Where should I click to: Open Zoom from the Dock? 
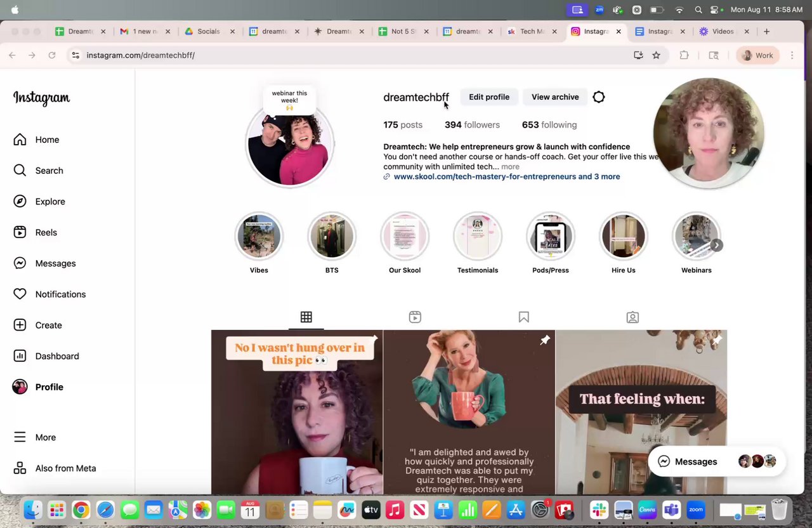(x=696, y=510)
